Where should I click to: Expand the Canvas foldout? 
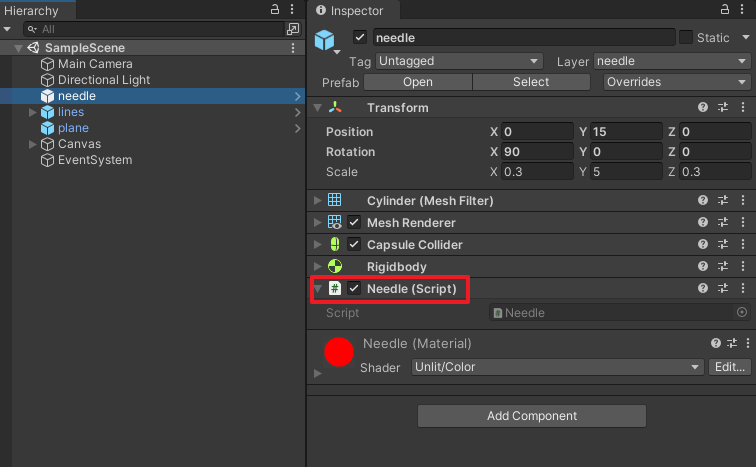(32, 144)
